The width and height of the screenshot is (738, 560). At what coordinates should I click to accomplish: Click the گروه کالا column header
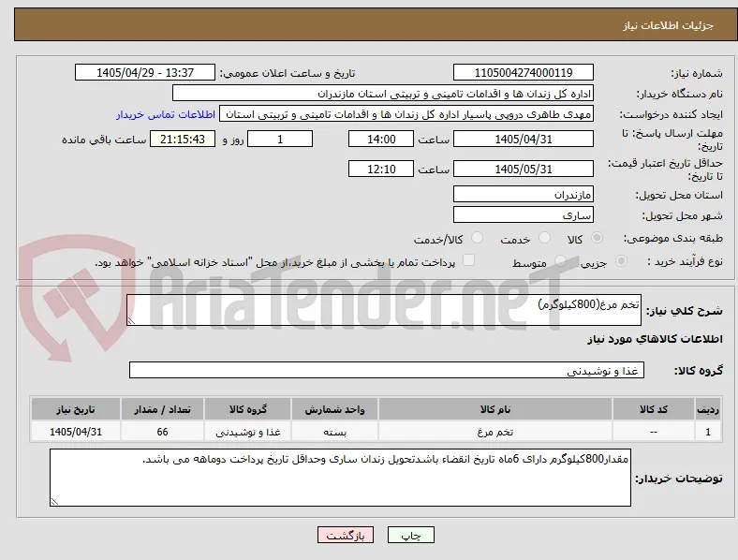click(x=247, y=409)
